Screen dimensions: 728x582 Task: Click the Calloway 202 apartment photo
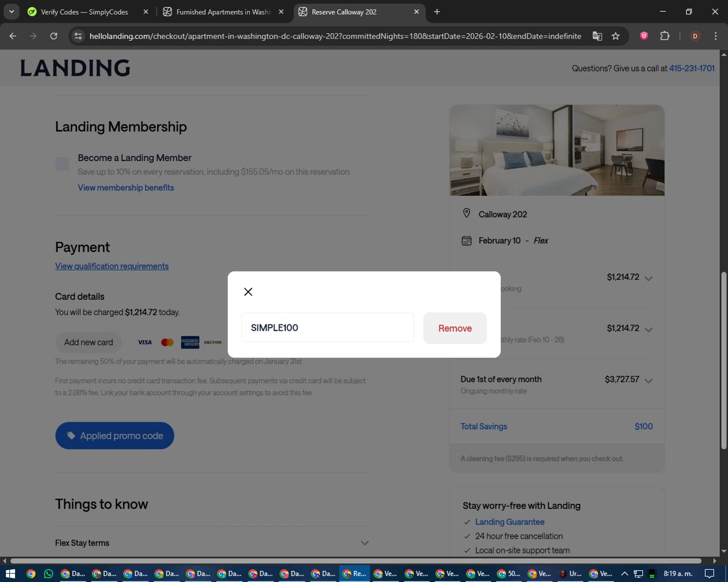(x=557, y=150)
